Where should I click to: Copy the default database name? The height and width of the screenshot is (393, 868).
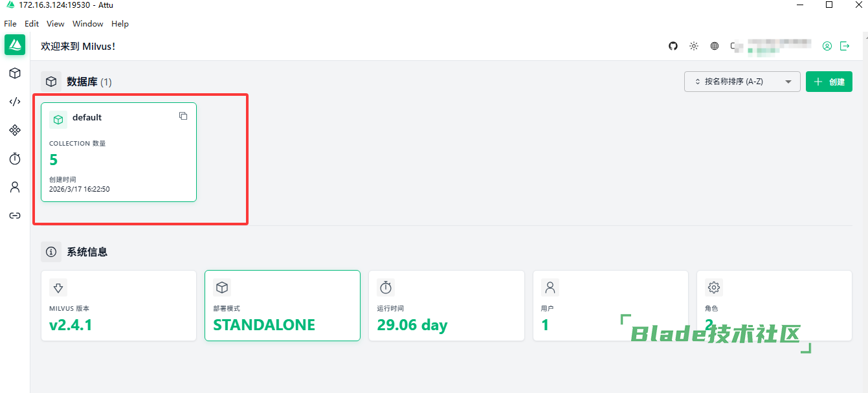coord(183,116)
